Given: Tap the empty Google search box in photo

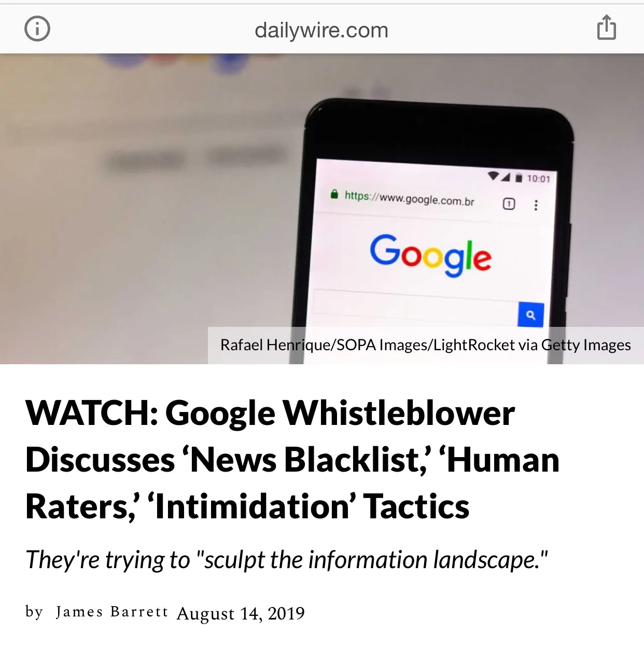Looking at the screenshot, I should 415,305.
